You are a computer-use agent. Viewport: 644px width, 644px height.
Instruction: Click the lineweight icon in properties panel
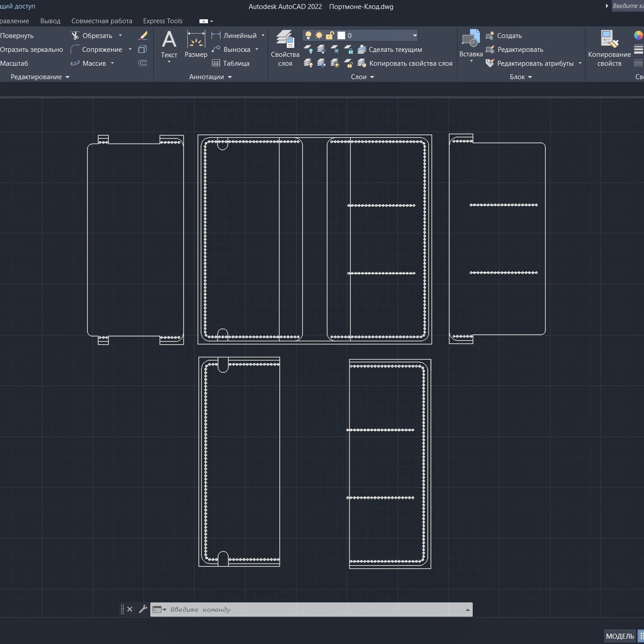639,49
